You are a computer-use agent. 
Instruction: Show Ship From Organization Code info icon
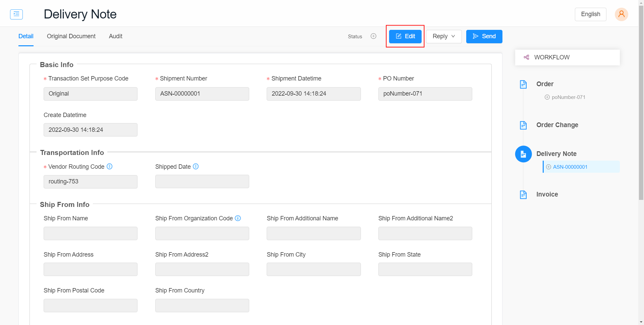(x=238, y=218)
